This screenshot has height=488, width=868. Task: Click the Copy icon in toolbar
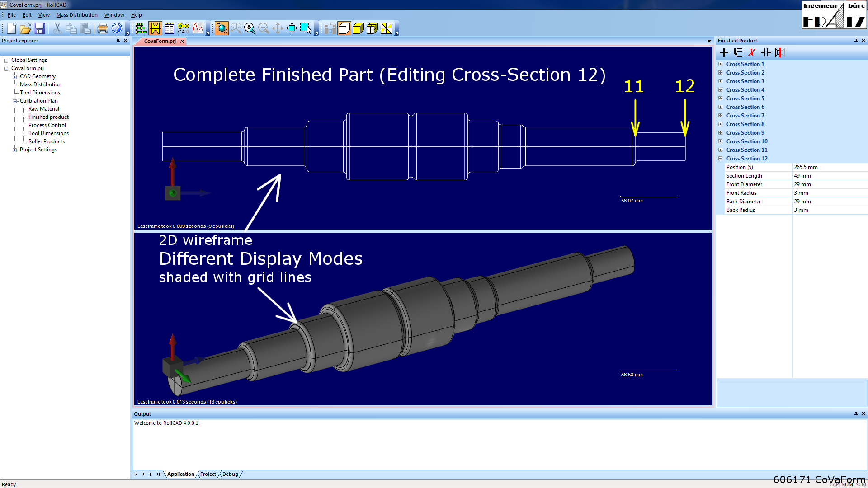(x=71, y=28)
